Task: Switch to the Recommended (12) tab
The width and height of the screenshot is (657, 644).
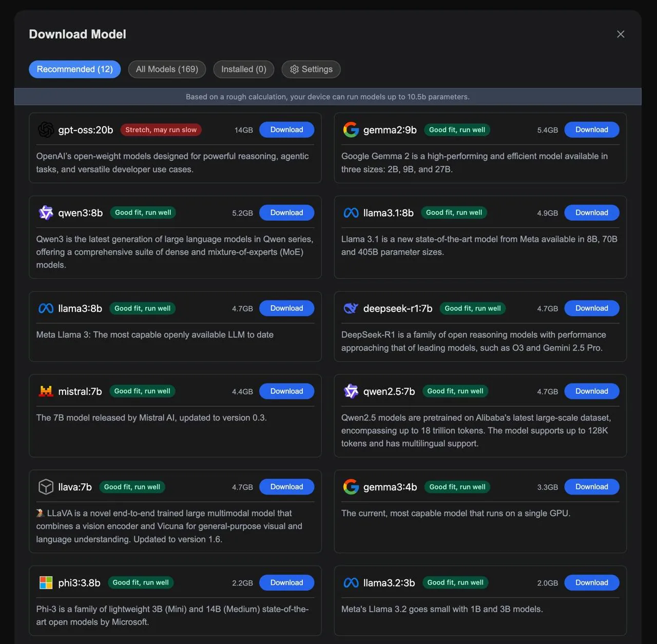Action: coord(75,69)
